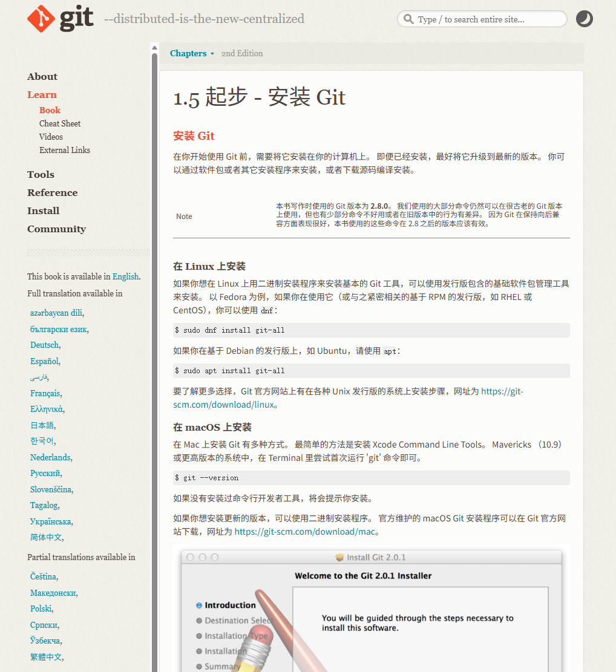Open the 日本語 translation
This screenshot has width=616, height=672.
pyautogui.click(x=42, y=425)
